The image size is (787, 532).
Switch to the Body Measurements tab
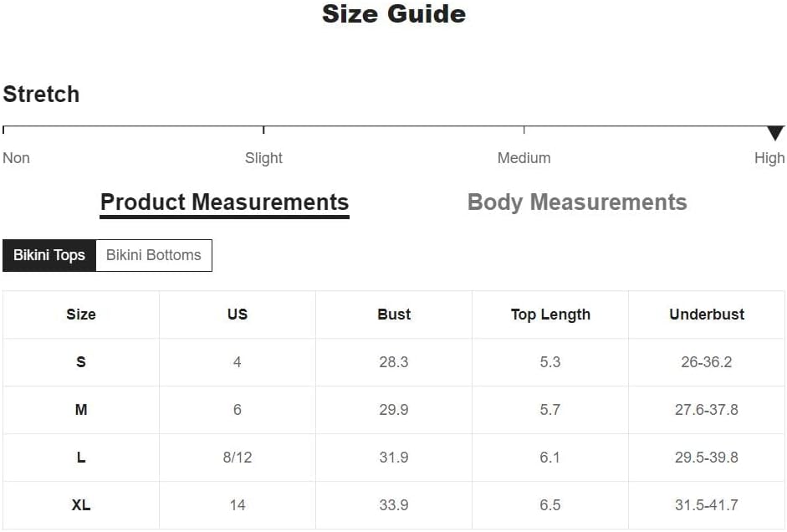pyautogui.click(x=577, y=202)
